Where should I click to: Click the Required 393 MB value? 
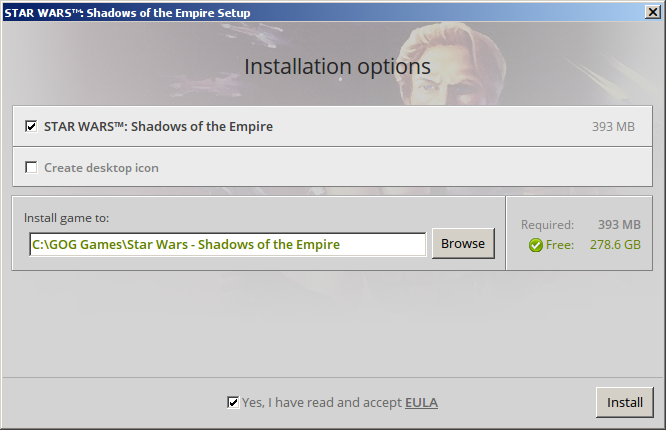point(619,224)
